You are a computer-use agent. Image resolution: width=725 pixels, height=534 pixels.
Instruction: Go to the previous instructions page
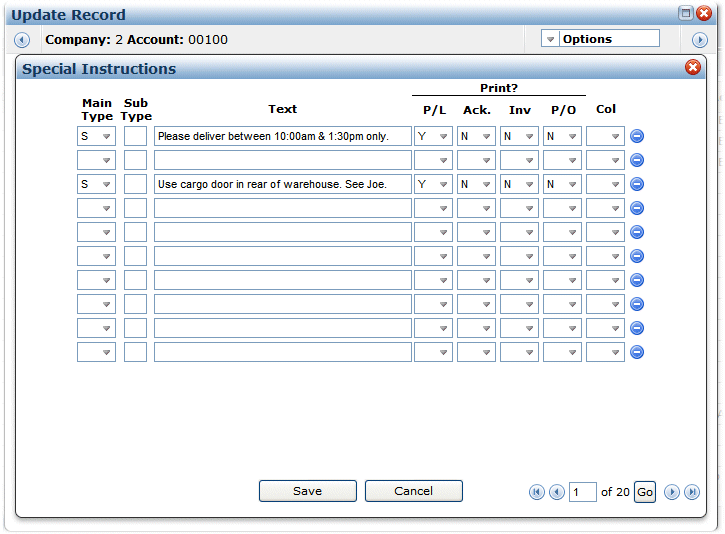tap(556, 492)
